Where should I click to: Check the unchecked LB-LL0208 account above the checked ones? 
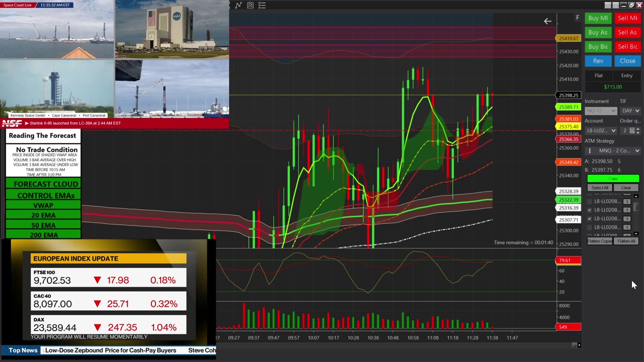click(x=590, y=202)
